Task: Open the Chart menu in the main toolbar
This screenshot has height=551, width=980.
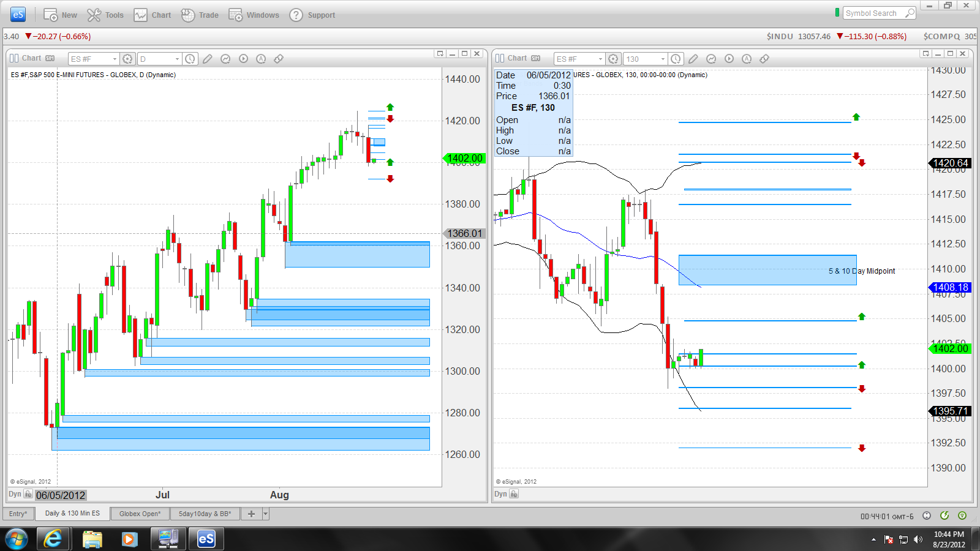Action: click(x=153, y=15)
